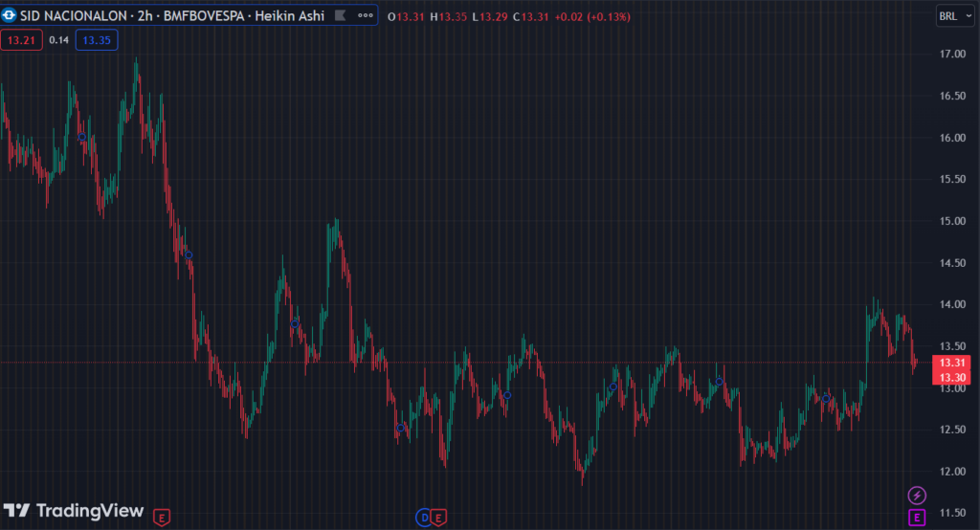Click the open value O13.31
Viewport: 980px width, 530px height.
(x=406, y=17)
